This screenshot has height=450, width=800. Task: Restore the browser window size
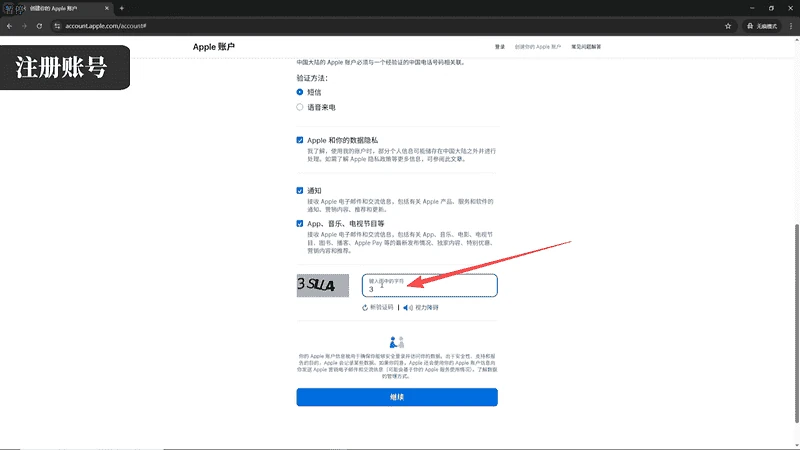point(771,8)
